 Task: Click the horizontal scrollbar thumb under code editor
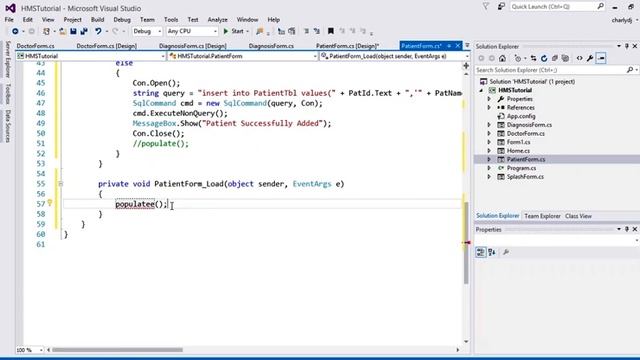click(x=117, y=350)
